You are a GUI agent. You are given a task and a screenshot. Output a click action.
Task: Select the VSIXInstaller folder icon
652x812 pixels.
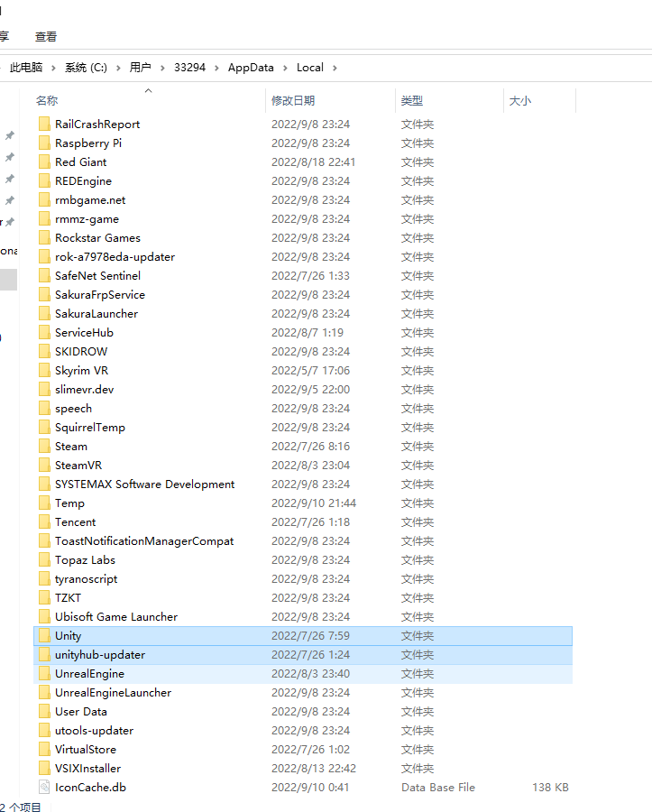44,768
